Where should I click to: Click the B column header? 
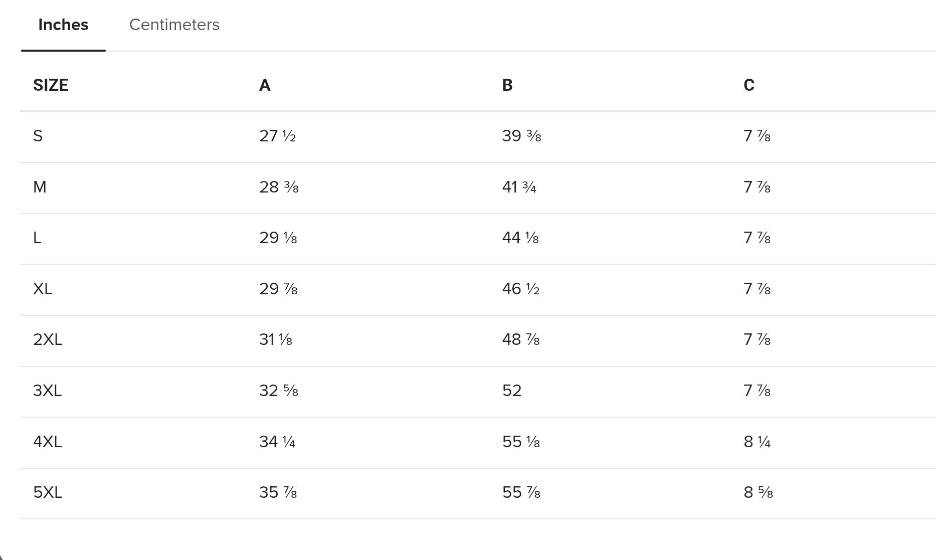(x=507, y=85)
